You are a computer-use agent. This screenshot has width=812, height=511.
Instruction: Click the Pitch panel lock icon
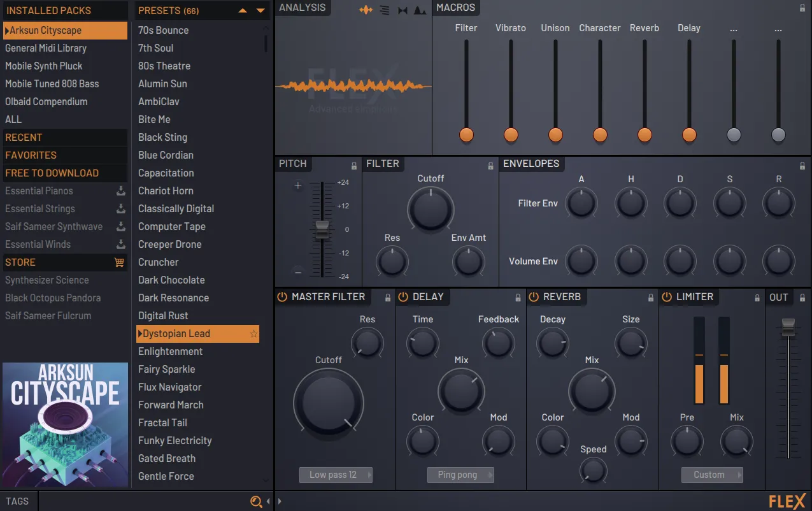pyautogui.click(x=354, y=166)
